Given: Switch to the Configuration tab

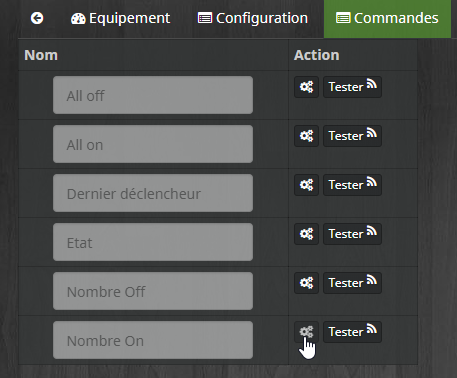Looking at the screenshot, I should pos(253,18).
